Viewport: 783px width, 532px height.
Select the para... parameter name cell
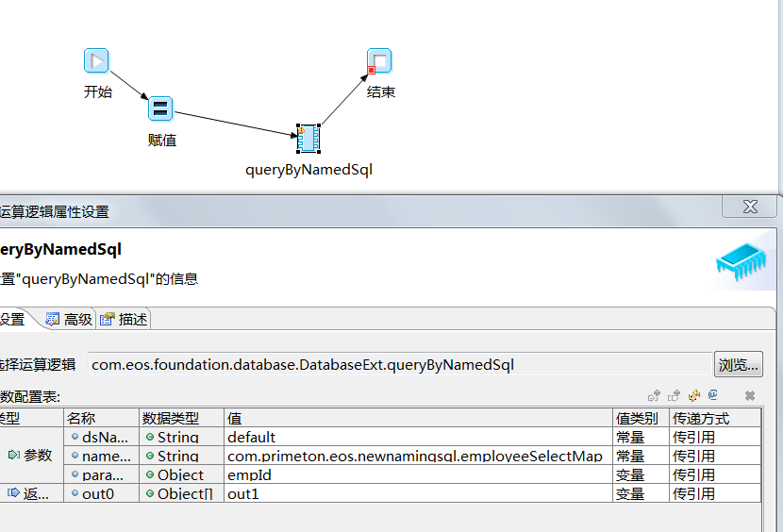point(101,474)
